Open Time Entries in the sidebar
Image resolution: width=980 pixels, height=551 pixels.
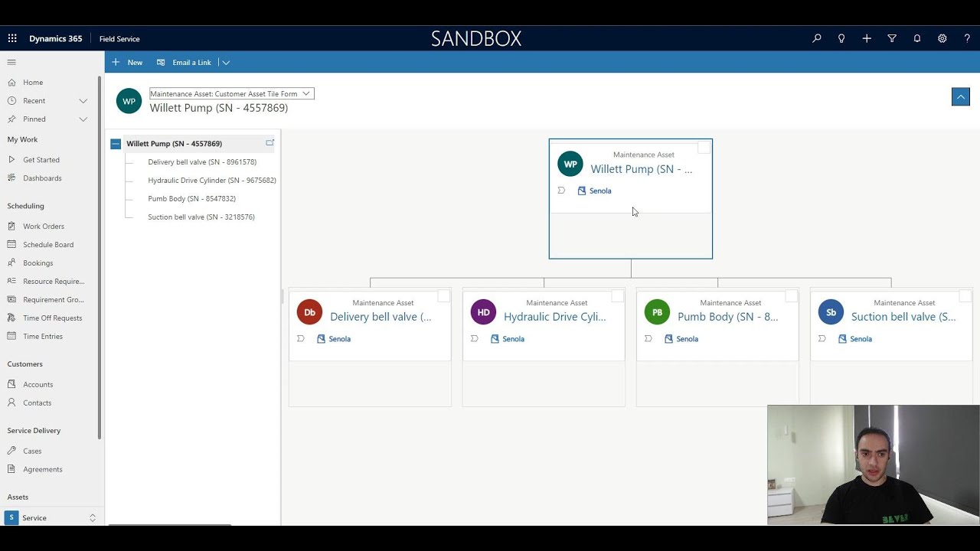tap(43, 337)
